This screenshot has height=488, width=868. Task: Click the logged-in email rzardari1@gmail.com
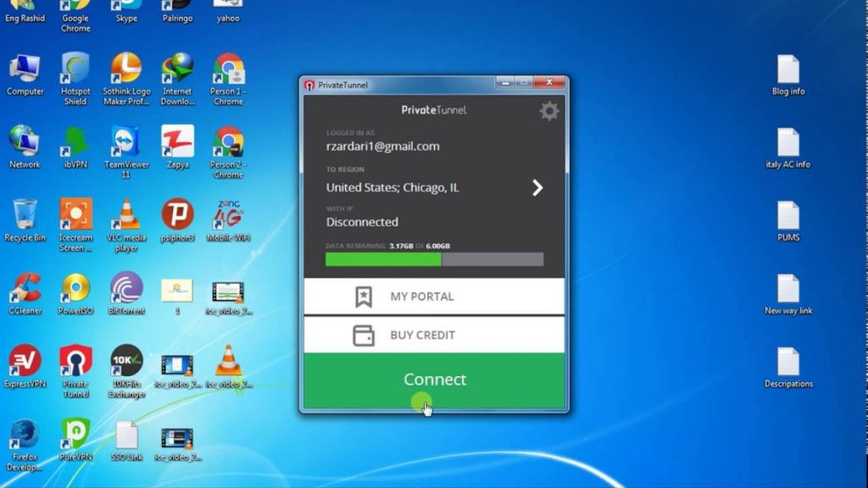[382, 147]
